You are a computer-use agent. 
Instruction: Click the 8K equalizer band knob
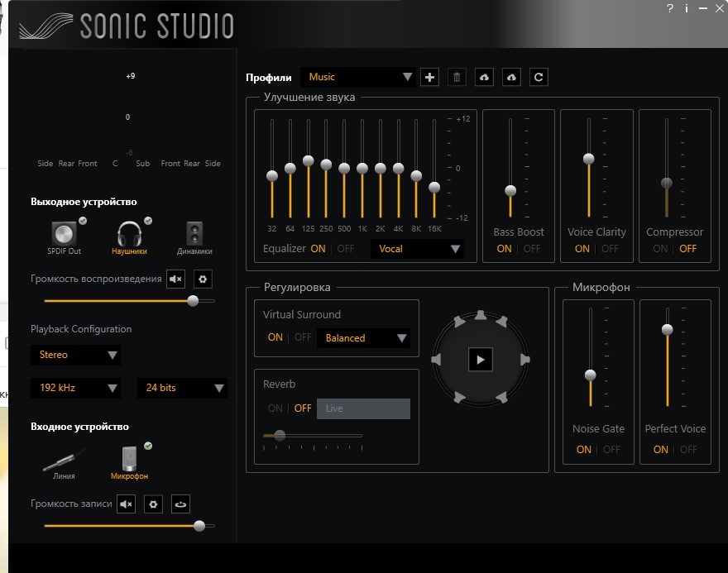[x=416, y=176]
